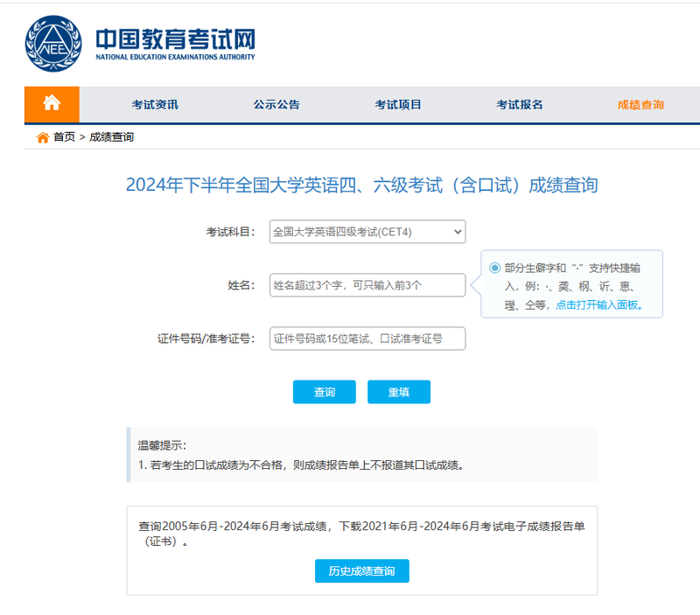The height and width of the screenshot is (615, 700).
Task: Click the 证件号码/准考证号 input field
Action: [x=367, y=339]
